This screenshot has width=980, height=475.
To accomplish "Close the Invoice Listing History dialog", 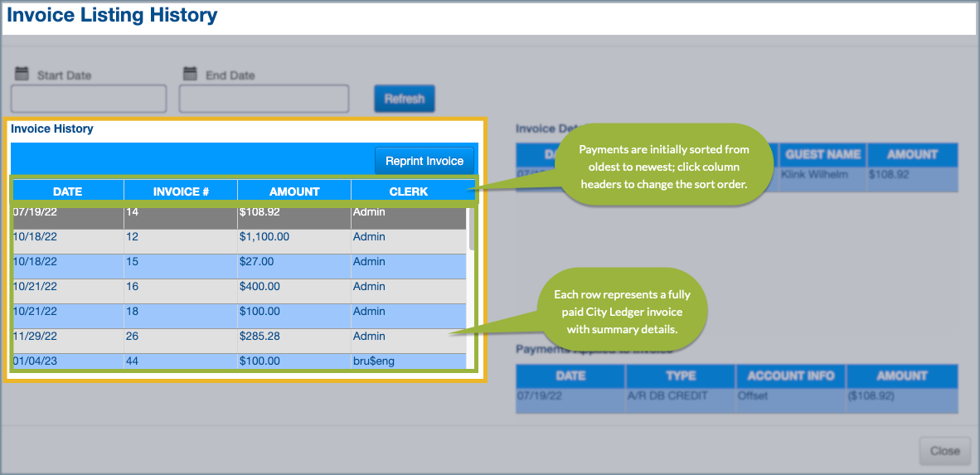I will 944,451.
